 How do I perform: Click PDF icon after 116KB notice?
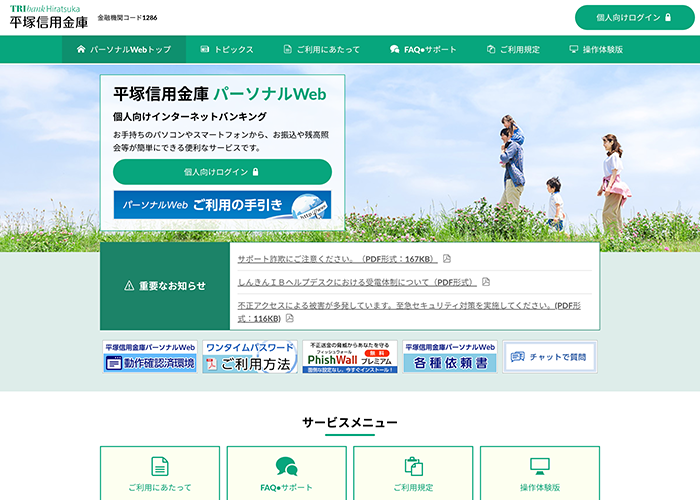click(x=289, y=318)
